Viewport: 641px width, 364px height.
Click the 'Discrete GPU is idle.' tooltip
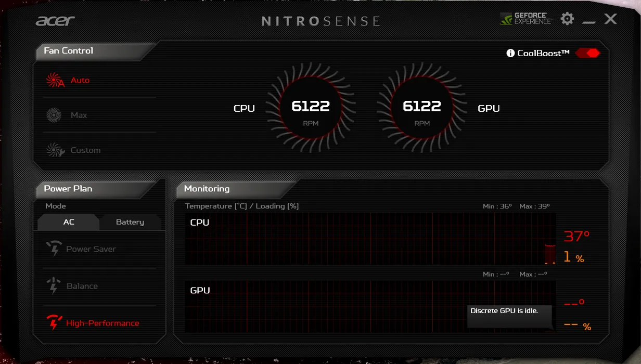coord(509,316)
